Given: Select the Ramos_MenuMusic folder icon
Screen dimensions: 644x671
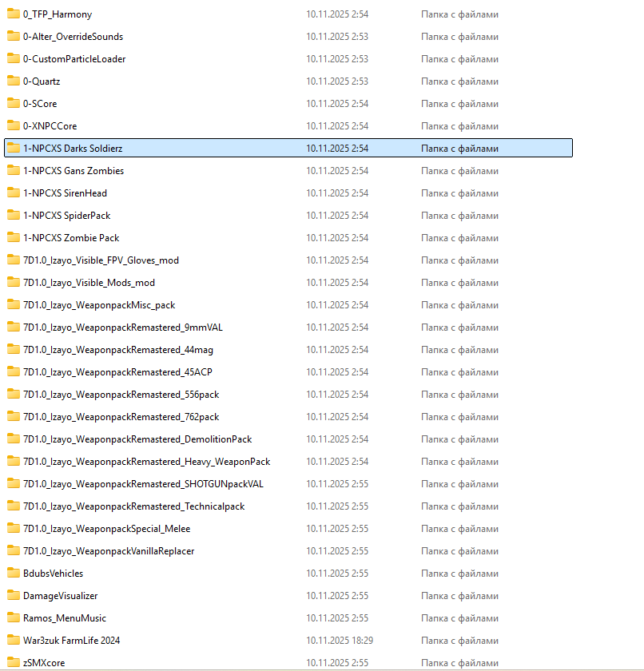Looking at the screenshot, I should (13, 618).
